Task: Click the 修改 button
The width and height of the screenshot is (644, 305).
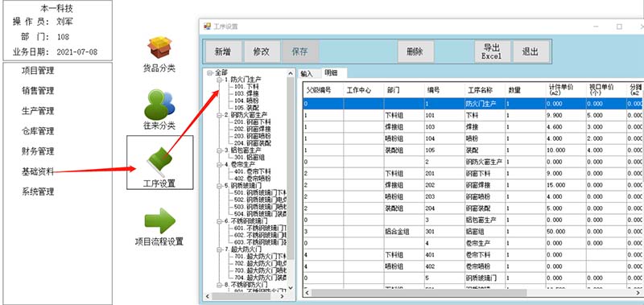Action: point(261,52)
